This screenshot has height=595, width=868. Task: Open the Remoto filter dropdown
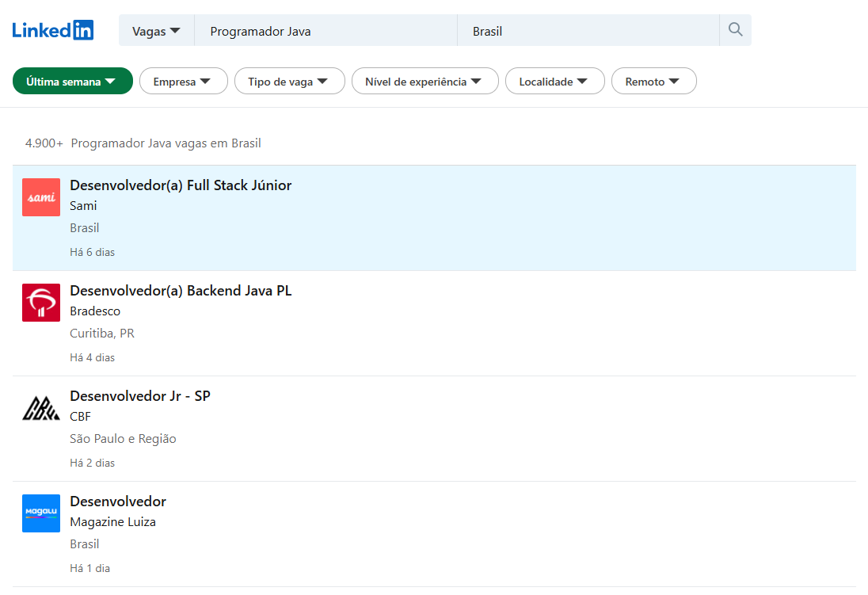[653, 82]
